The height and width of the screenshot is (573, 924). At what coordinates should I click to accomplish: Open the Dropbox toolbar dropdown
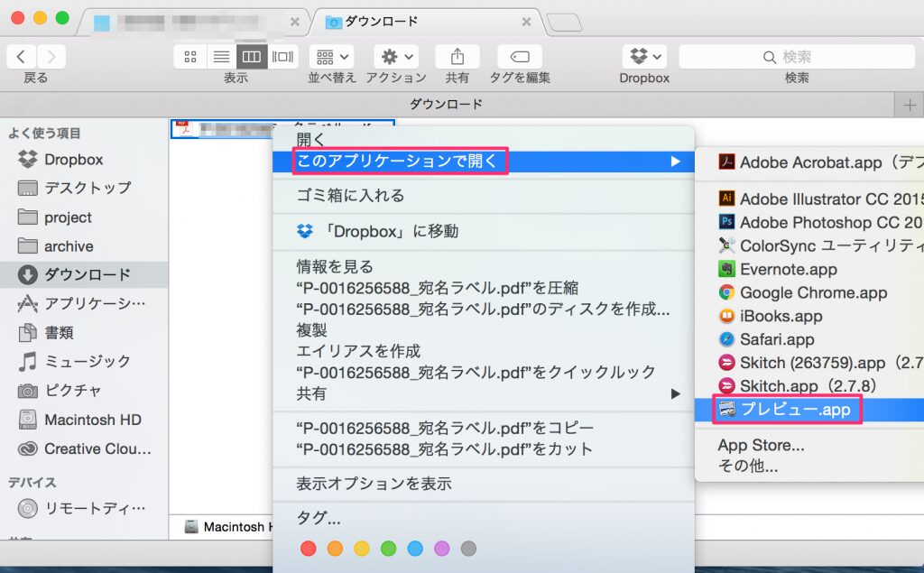[x=644, y=57]
